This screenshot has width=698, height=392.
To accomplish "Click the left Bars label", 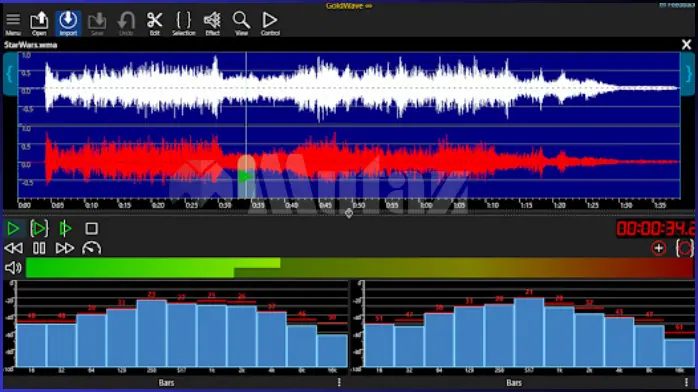I will pos(166,383).
